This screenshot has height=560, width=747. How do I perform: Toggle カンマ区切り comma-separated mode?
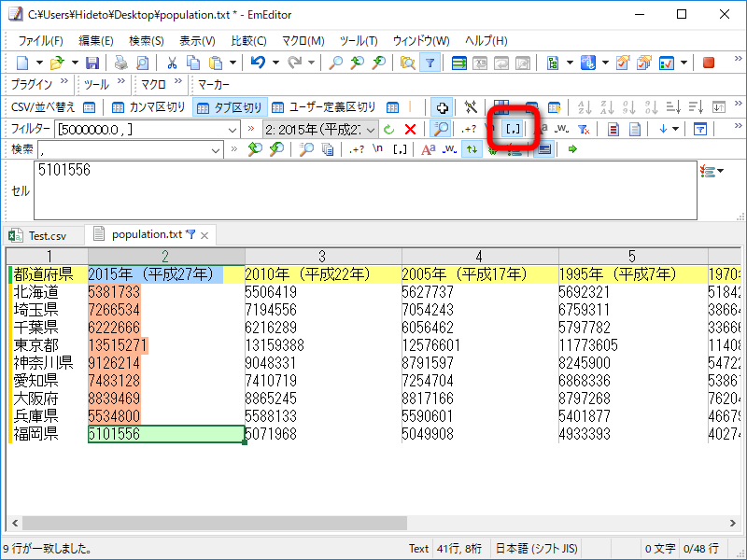click(148, 107)
